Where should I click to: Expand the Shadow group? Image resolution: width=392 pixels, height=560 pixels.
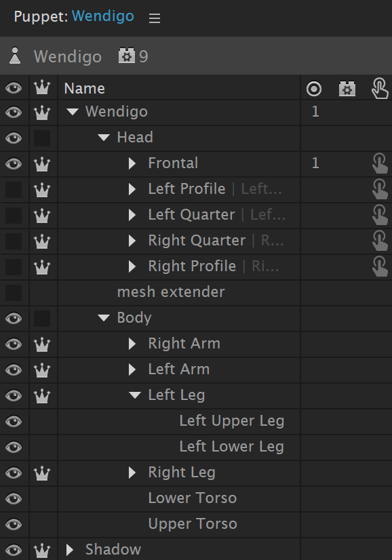[x=70, y=550]
